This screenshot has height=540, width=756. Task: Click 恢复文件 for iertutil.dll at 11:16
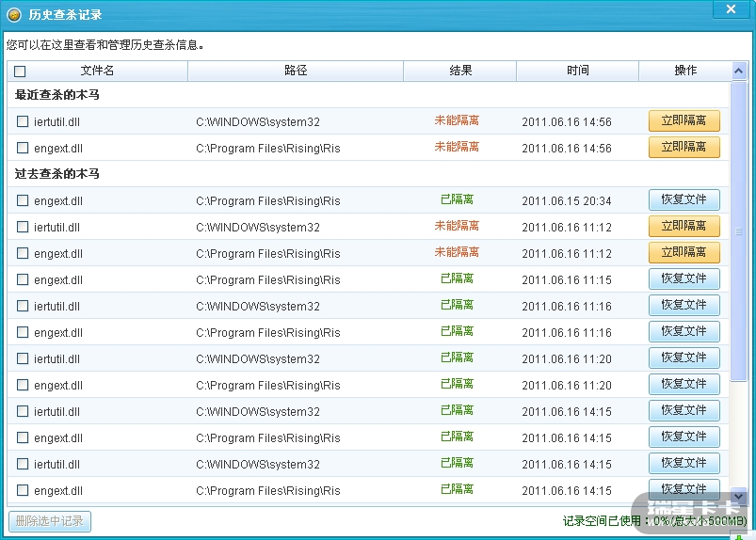(x=684, y=305)
